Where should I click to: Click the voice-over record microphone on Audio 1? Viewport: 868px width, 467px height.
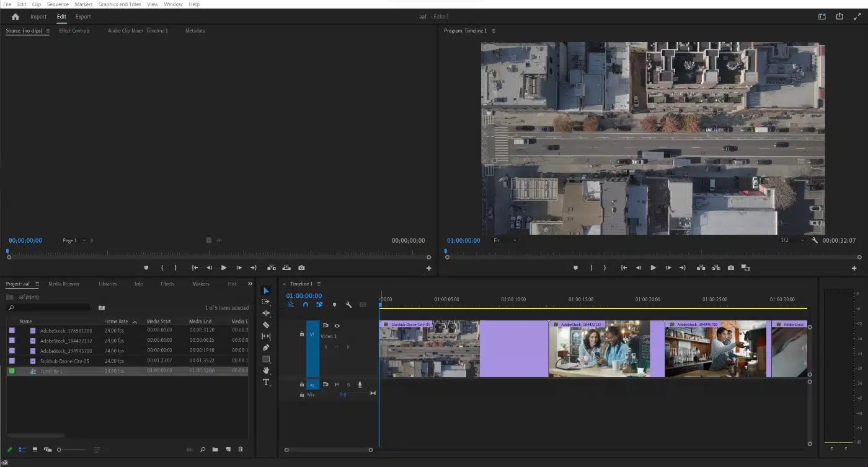pyautogui.click(x=359, y=384)
